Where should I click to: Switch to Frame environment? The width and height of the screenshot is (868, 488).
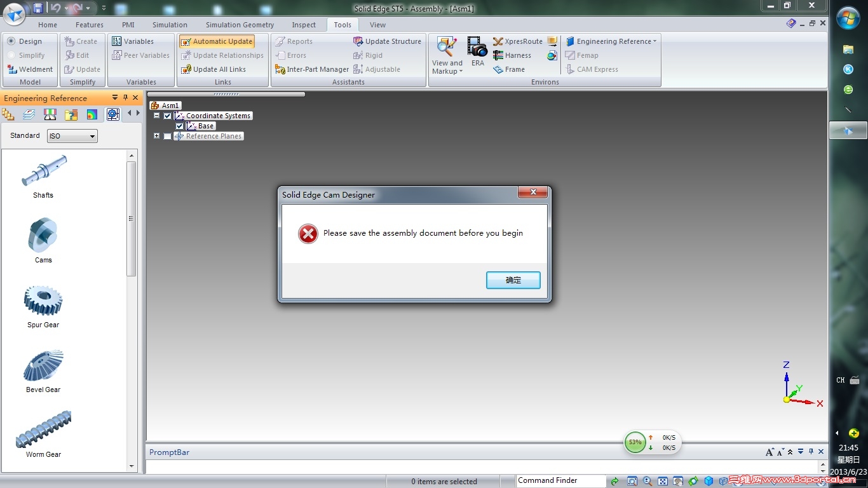click(x=509, y=69)
